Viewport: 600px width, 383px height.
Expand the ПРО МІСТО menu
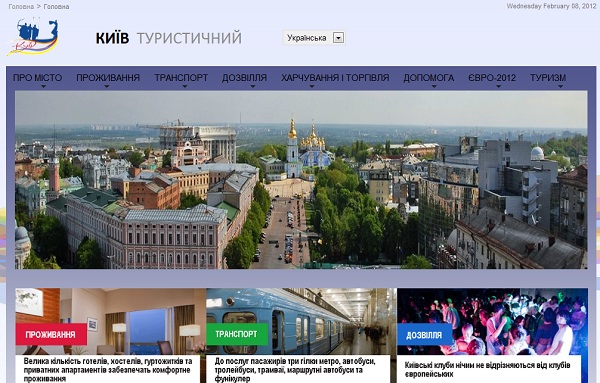point(38,78)
